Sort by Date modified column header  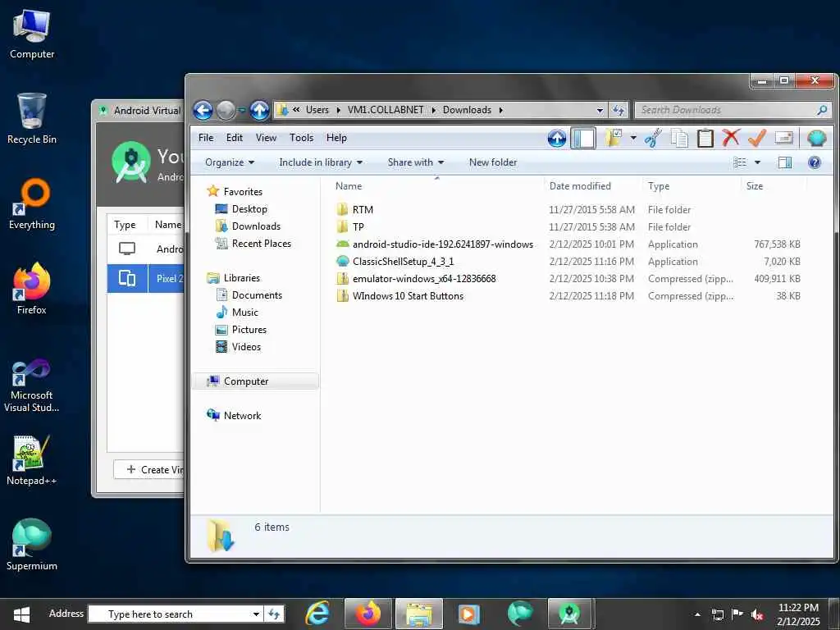point(580,186)
